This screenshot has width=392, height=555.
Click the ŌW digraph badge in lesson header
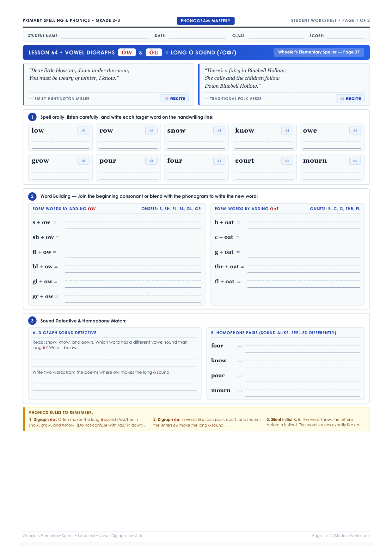127,53
